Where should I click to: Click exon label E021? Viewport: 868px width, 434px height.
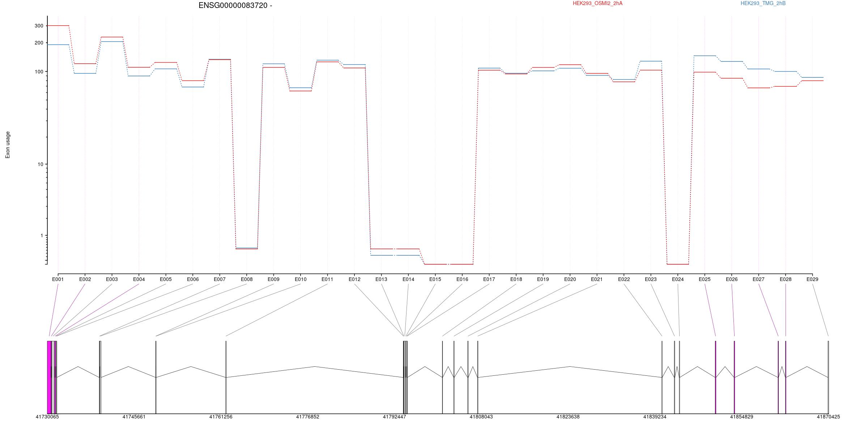597,279
